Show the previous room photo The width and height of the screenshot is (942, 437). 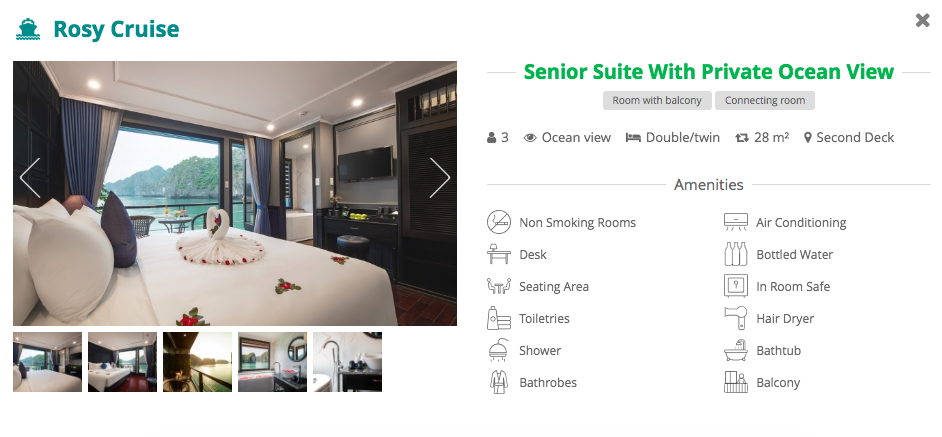pyautogui.click(x=30, y=178)
